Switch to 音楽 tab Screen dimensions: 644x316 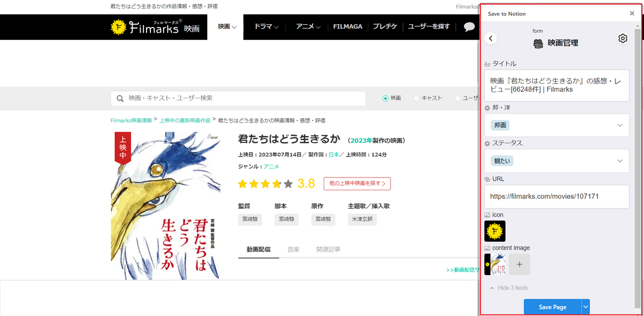(293, 249)
